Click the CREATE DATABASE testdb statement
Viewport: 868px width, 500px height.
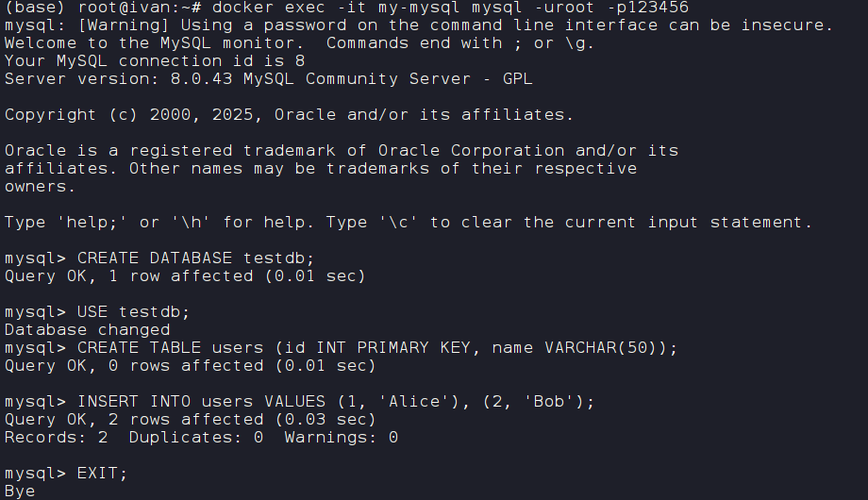coord(196,258)
